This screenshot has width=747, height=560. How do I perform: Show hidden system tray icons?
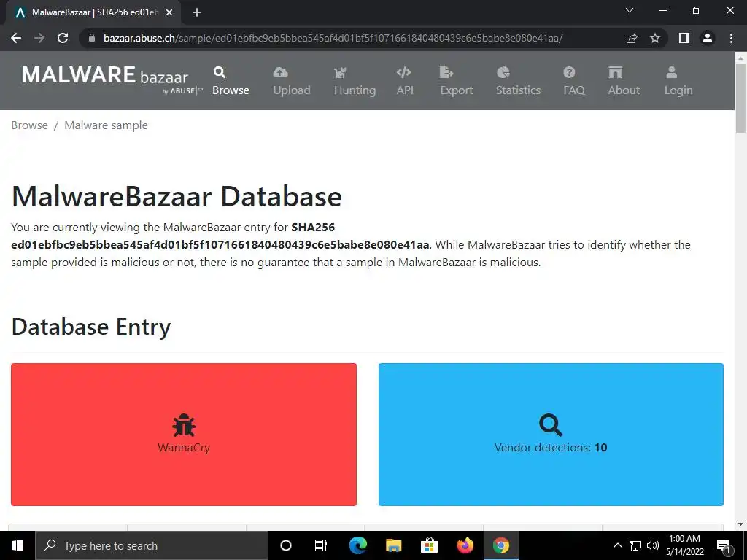point(617,545)
